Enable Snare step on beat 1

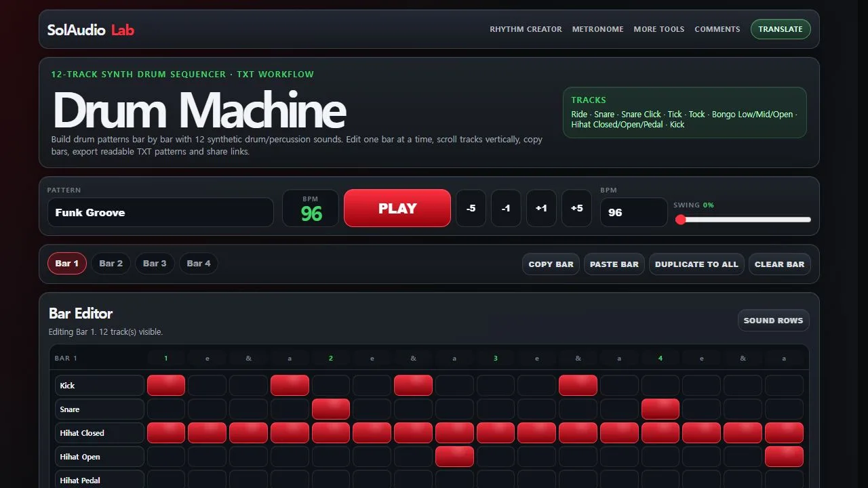[166, 409]
